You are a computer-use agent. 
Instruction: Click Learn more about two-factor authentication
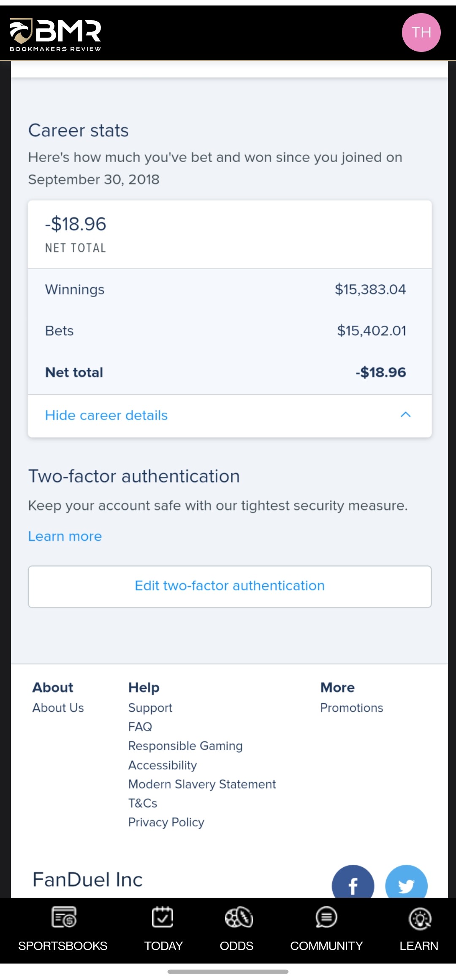[x=65, y=536]
